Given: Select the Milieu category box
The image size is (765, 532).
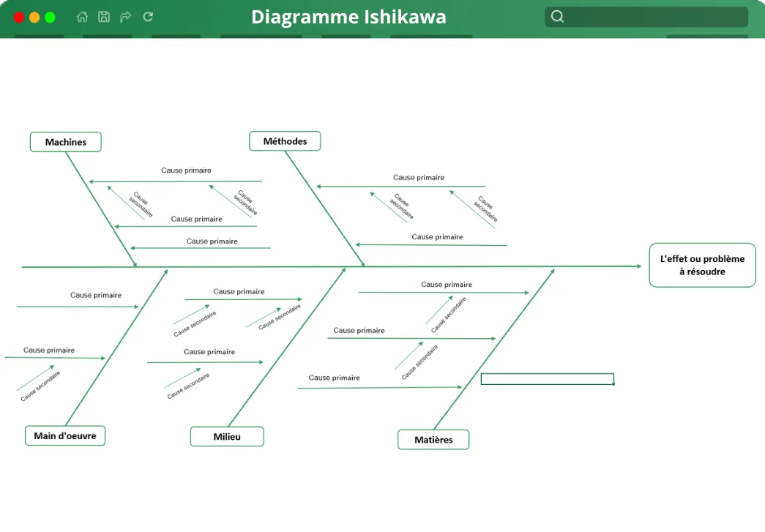Looking at the screenshot, I should coord(227,436).
